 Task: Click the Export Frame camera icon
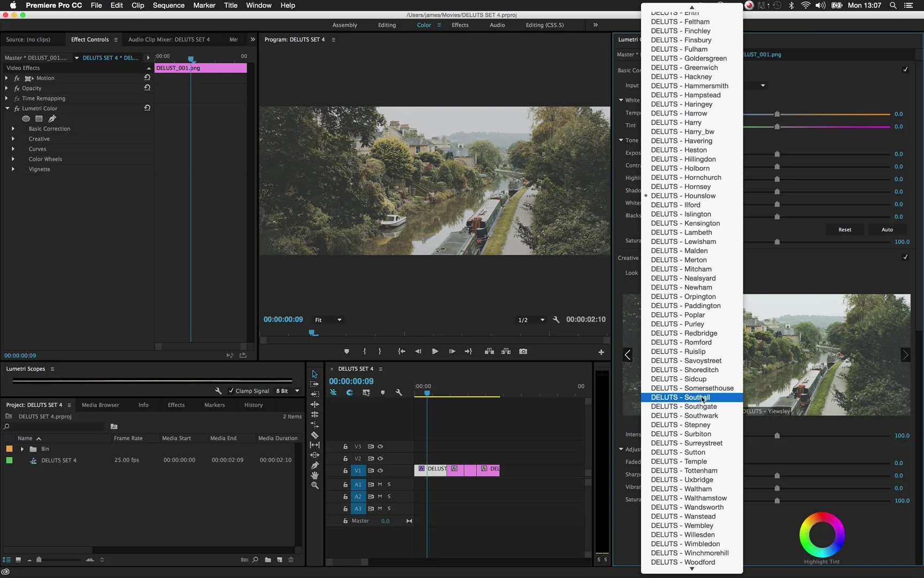pos(523,352)
